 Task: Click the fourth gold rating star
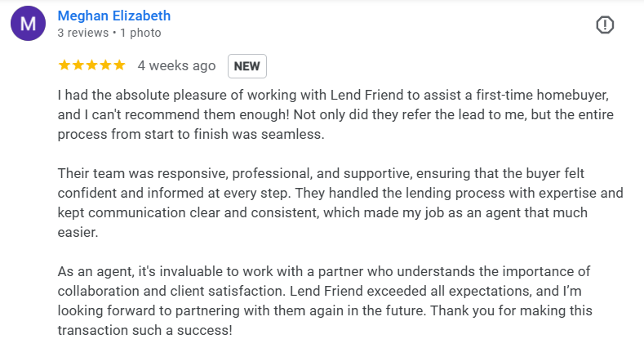(x=105, y=65)
